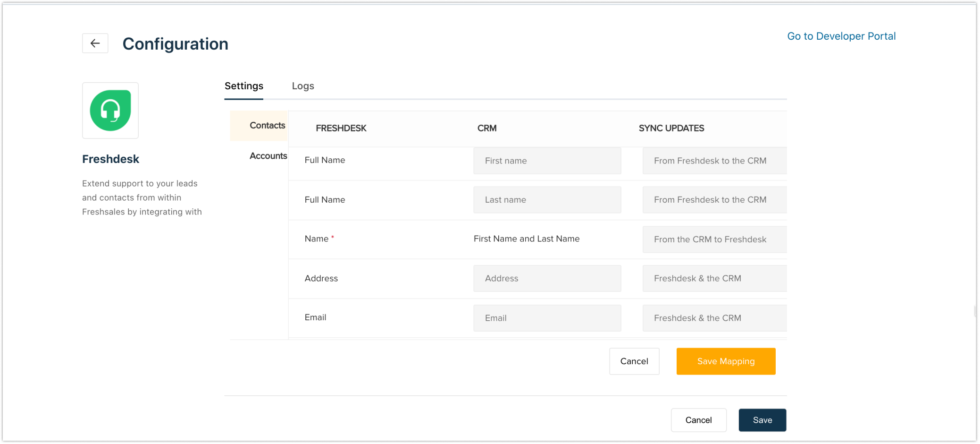Click Full Name label in Last name row
Viewport: 980px width, 444px height.
tap(325, 200)
